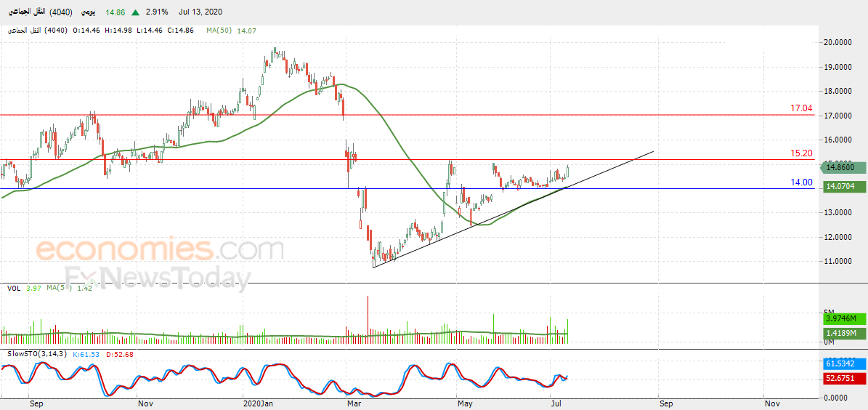Click the Mar time axis label
The height and width of the screenshot is (410, 868).
click(x=353, y=404)
